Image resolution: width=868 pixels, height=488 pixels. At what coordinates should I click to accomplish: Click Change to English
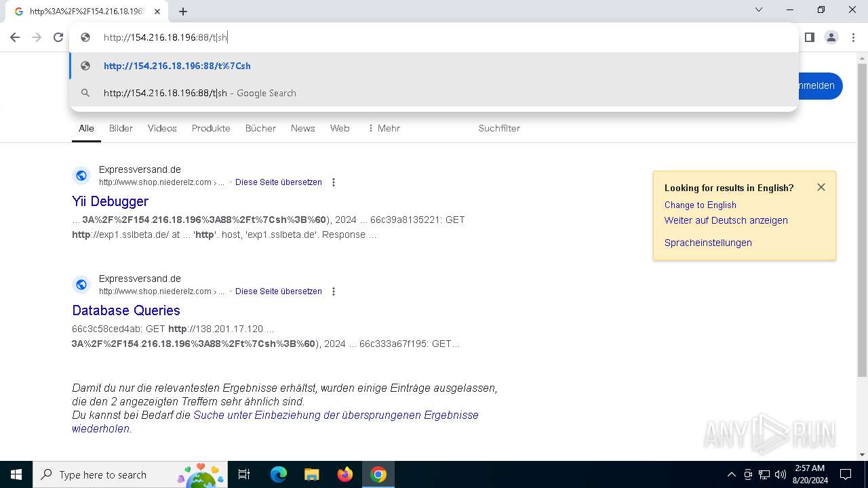pos(701,205)
